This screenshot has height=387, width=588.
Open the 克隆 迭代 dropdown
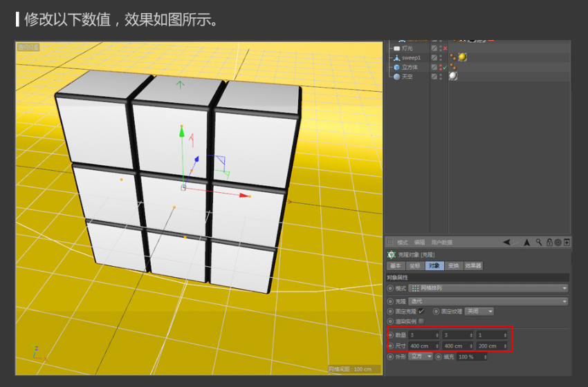[x=488, y=301]
